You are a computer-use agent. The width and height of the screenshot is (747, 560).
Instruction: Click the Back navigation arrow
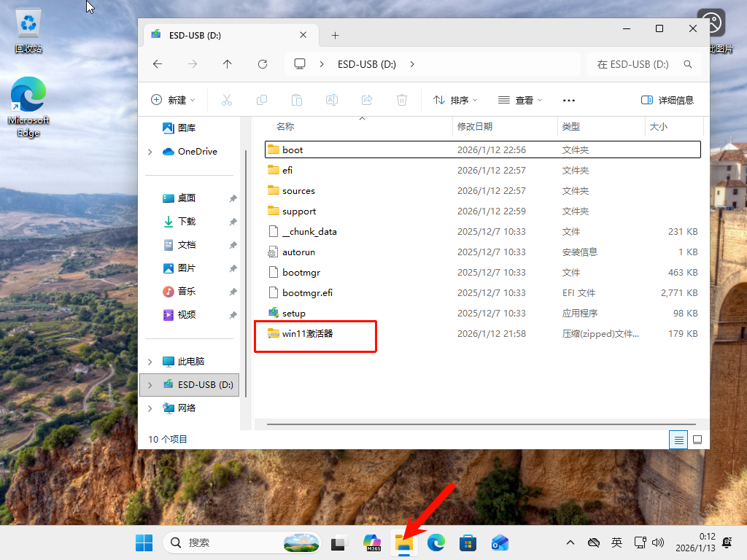158,64
